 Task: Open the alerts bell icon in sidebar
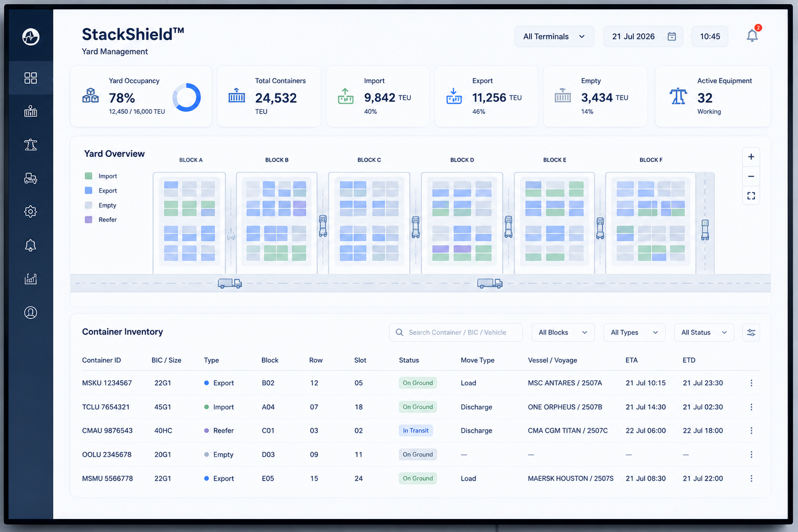pos(31,245)
